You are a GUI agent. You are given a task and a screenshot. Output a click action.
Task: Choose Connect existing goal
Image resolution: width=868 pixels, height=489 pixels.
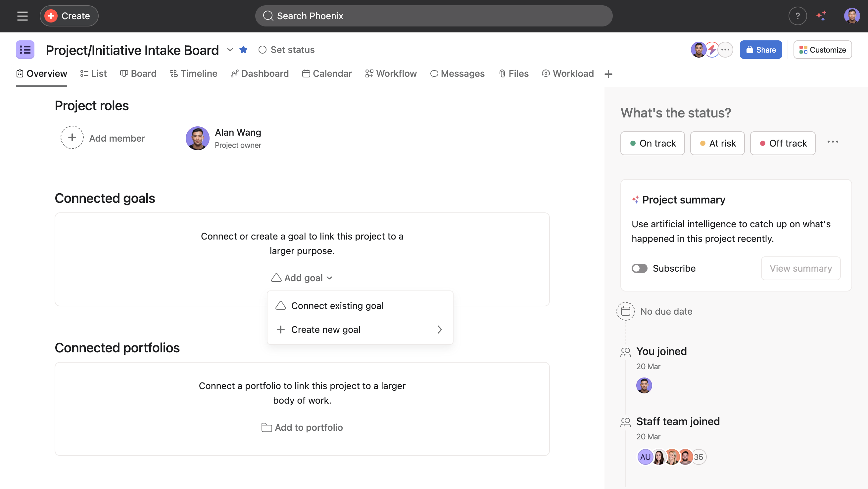(x=337, y=306)
